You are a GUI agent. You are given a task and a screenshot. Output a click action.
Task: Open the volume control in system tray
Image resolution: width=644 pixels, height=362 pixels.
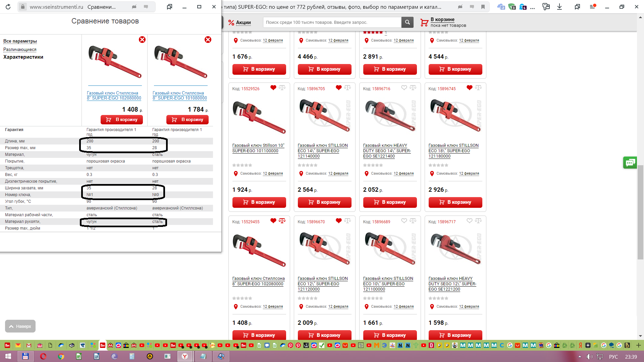point(589,357)
